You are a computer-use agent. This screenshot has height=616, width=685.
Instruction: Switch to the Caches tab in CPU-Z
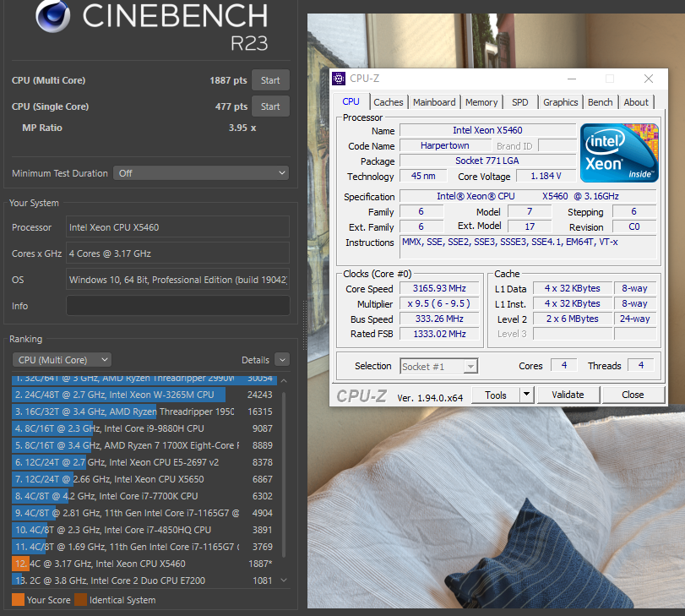click(x=389, y=102)
